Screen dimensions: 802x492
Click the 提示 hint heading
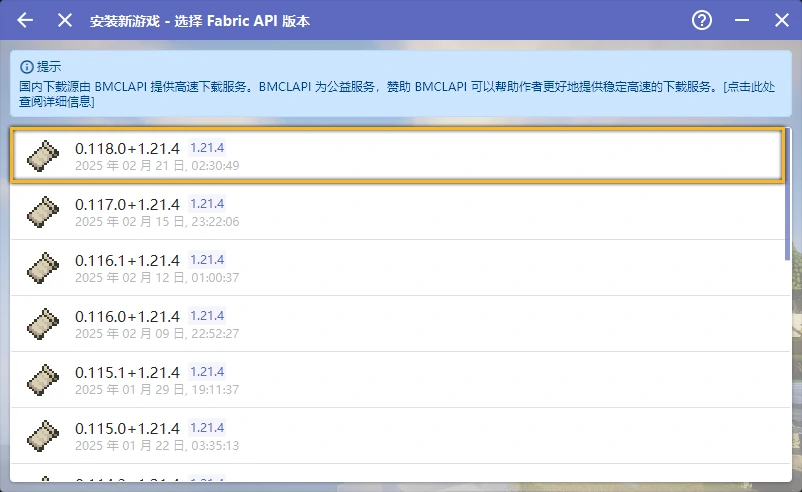49,66
